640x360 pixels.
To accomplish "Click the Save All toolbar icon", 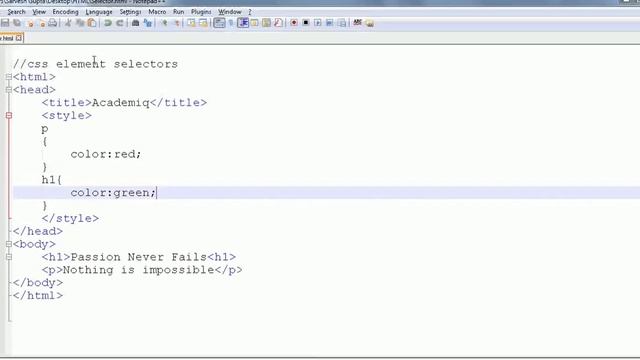I will click(17, 23).
